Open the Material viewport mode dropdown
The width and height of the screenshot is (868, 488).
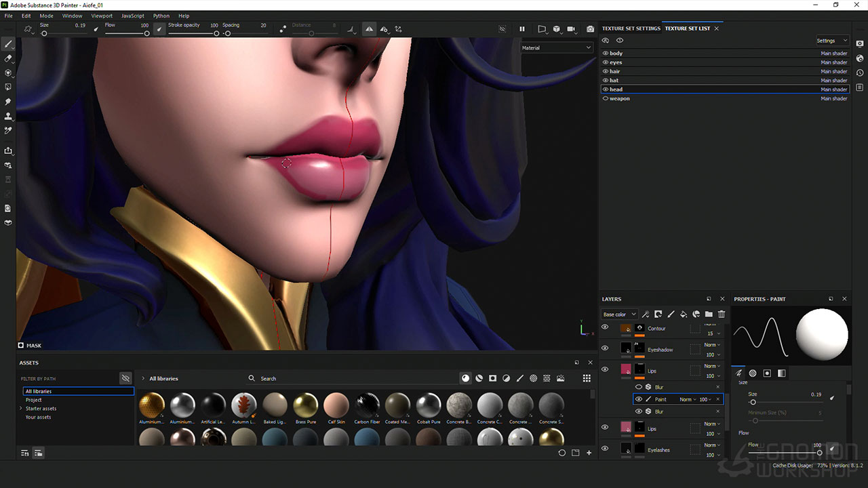[557, 47]
